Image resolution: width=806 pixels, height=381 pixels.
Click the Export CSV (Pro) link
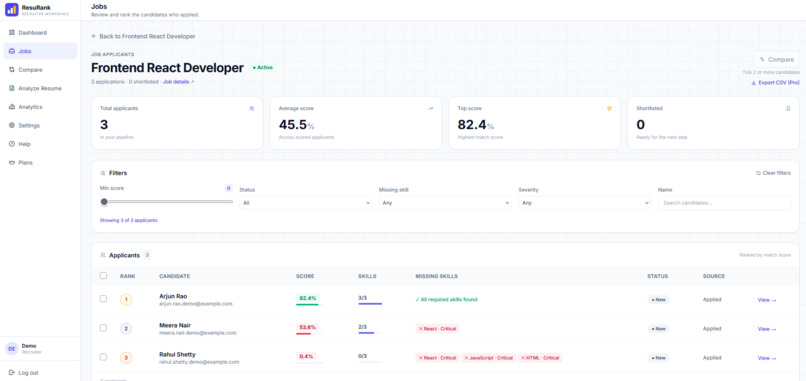775,83
